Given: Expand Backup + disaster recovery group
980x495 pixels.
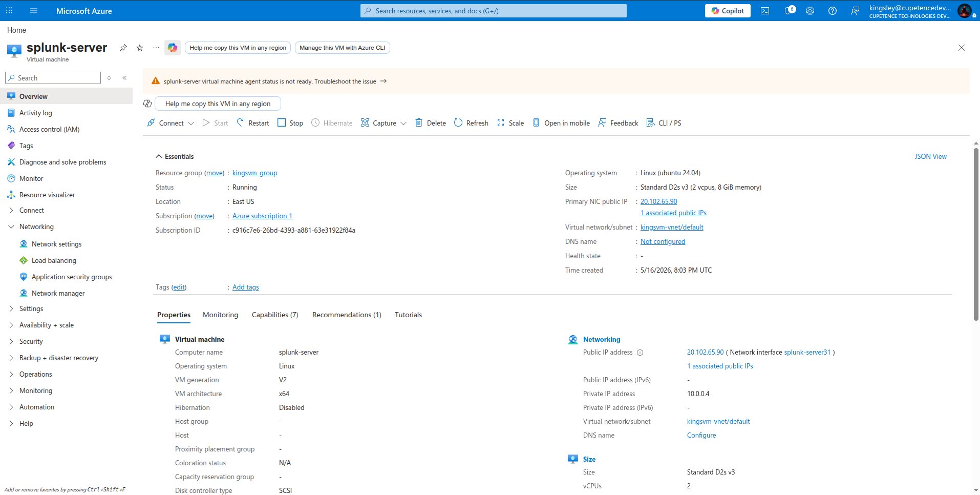Looking at the screenshot, I should click(11, 358).
